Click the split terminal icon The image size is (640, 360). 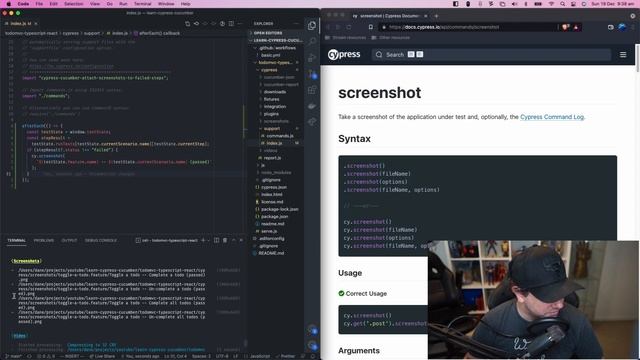pyautogui.click(x=216, y=240)
